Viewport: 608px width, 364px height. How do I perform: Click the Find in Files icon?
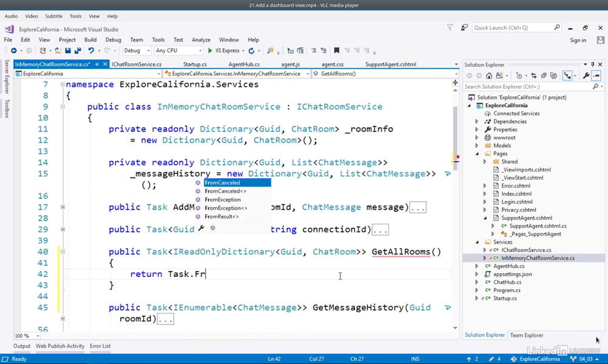point(271,50)
